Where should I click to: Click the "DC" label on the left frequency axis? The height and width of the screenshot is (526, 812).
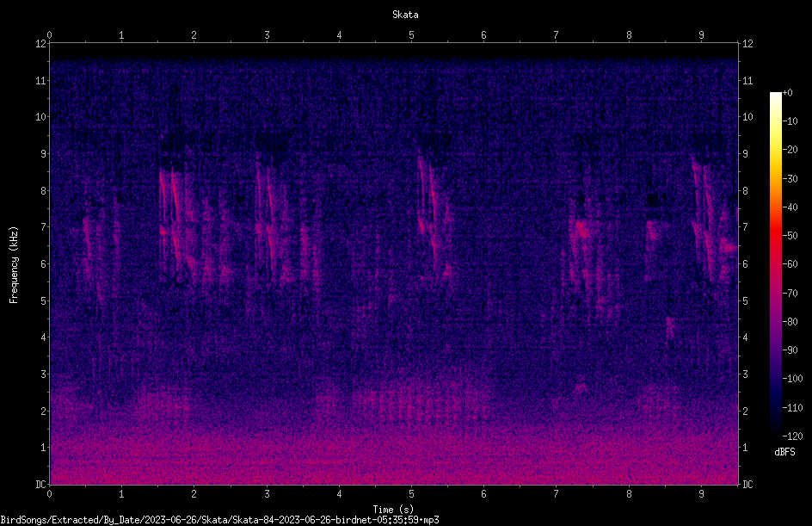pos(40,485)
